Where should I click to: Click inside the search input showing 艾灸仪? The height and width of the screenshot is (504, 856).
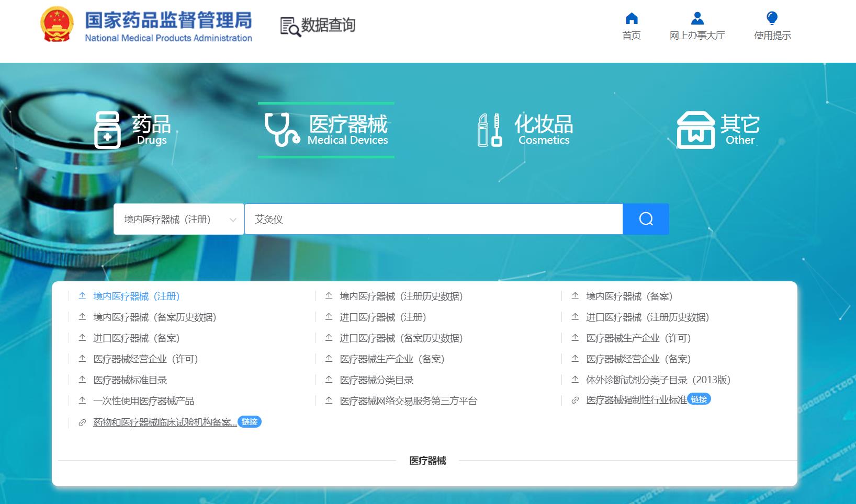click(419, 219)
